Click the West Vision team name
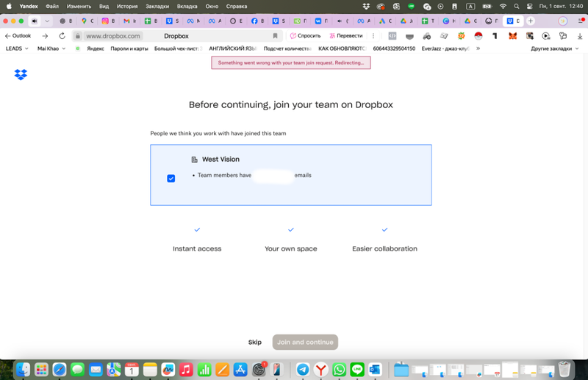The height and width of the screenshot is (380, 588). (220, 159)
